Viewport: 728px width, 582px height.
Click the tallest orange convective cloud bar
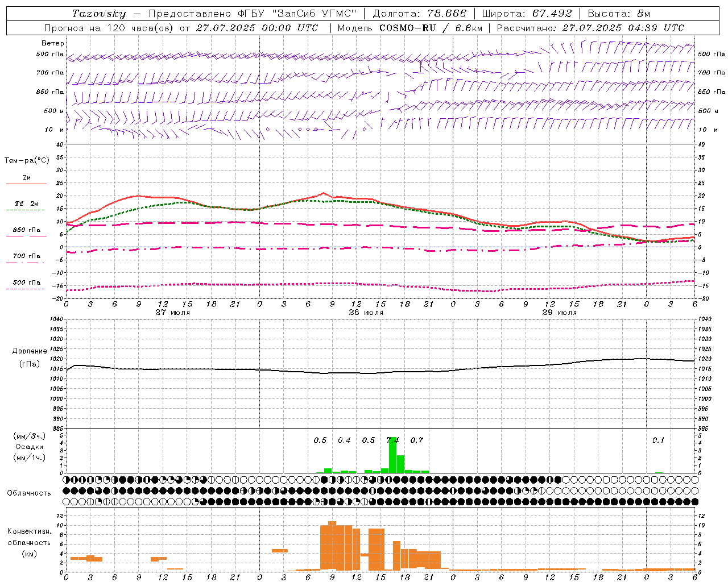[x=332, y=546]
